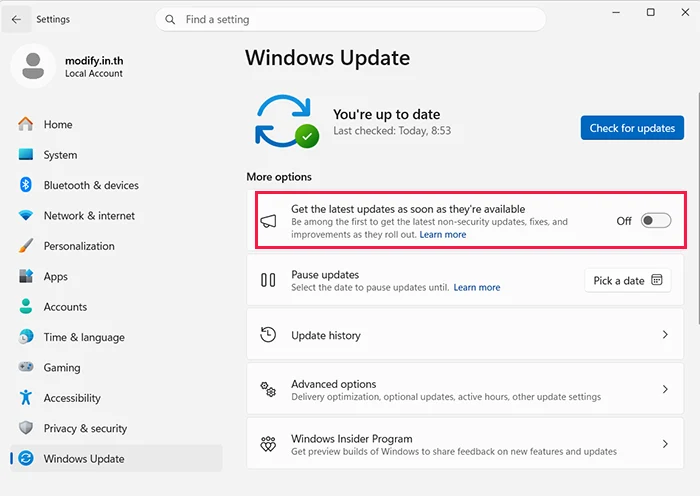The height and width of the screenshot is (496, 700).
Task: Click "You're up to date" status text
Action: point(387,114)
